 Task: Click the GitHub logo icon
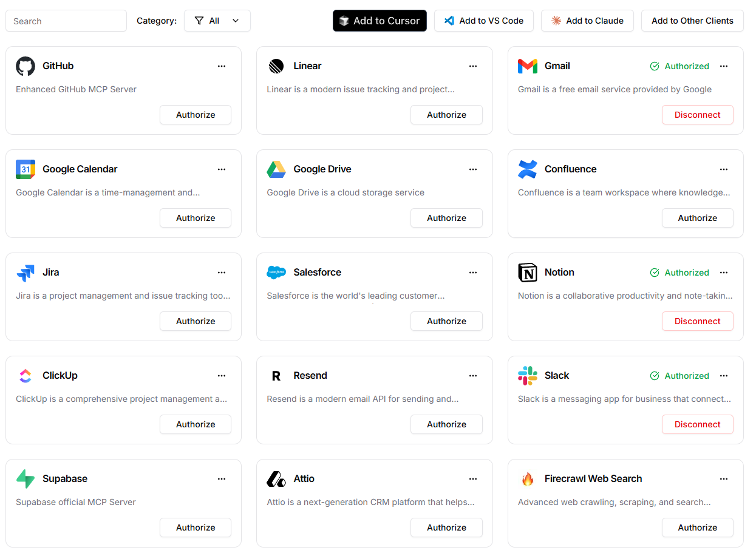click(25, 66)
